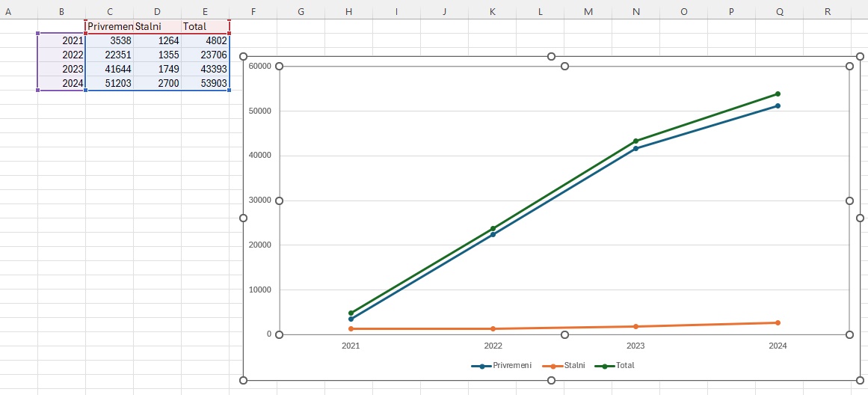Click the cell containing year 2024
The width and height of the screenshot is (868, 395).
click(61, 83)
